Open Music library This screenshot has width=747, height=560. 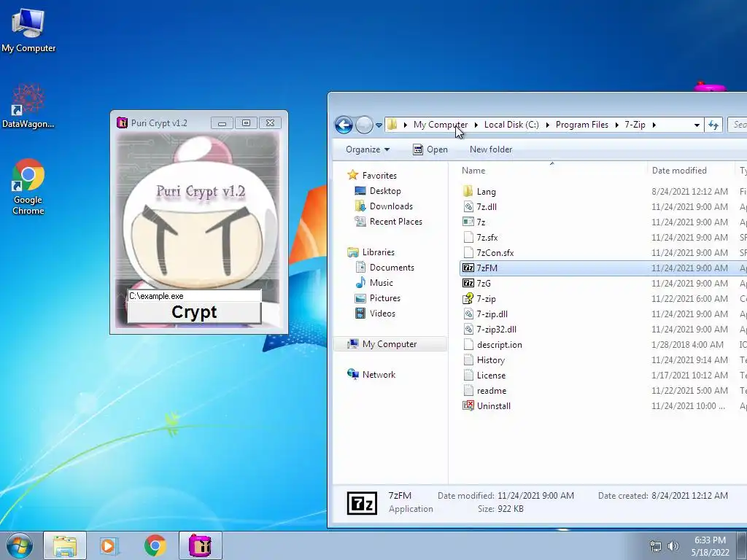click(x=381, y=283)
